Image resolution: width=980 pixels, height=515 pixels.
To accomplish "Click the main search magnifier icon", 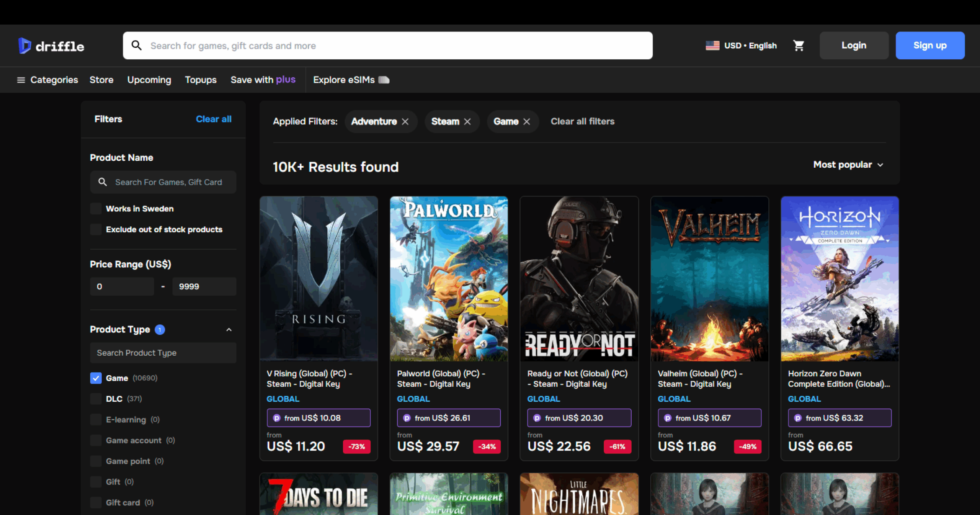I will tap(137, 46).
